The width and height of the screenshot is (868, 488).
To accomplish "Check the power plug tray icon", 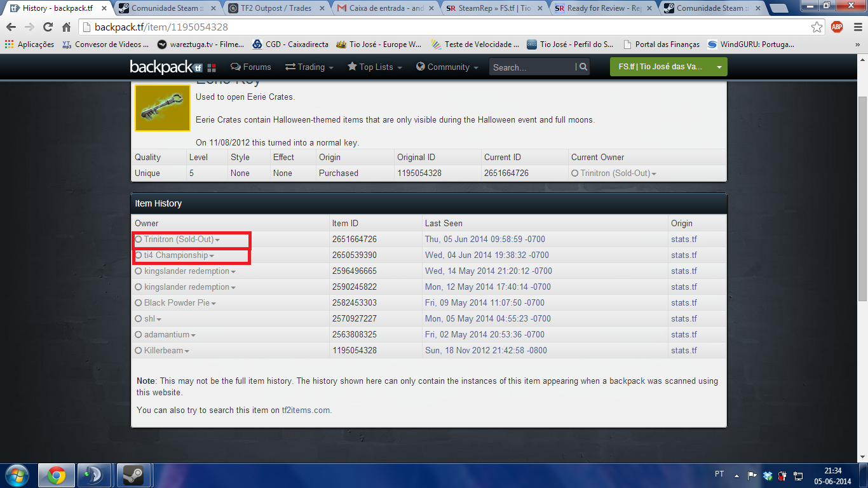I will coord(783,475).
